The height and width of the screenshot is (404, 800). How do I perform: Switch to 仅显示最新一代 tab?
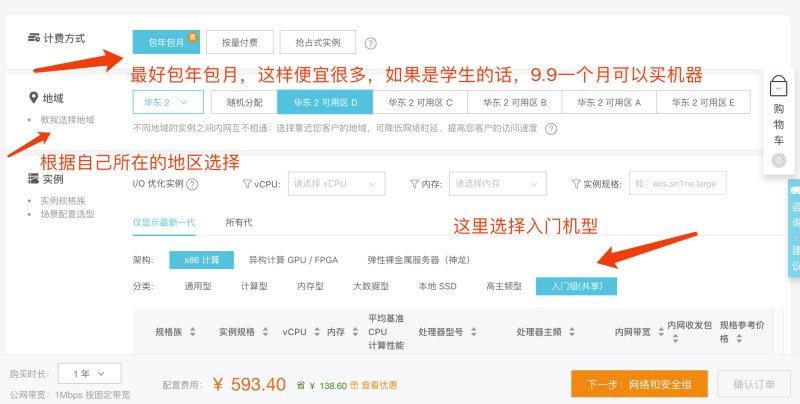tap(164, 222)
